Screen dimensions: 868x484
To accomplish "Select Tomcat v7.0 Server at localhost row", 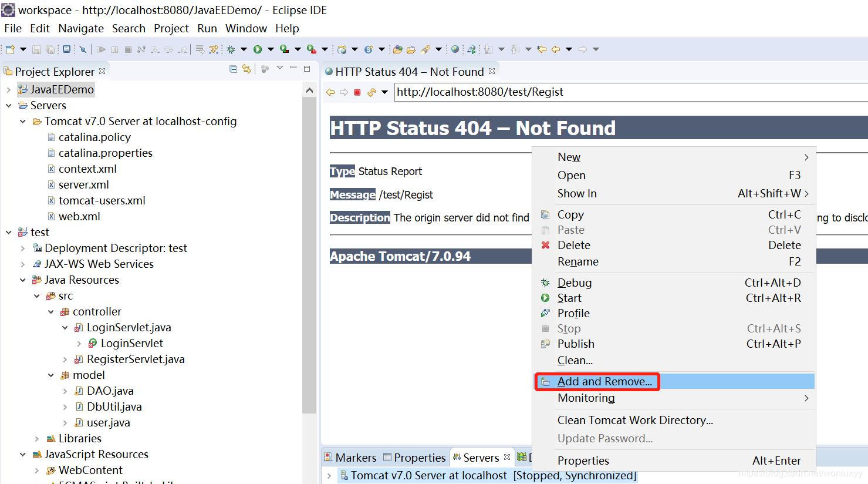I will click(x=487, y=476).
